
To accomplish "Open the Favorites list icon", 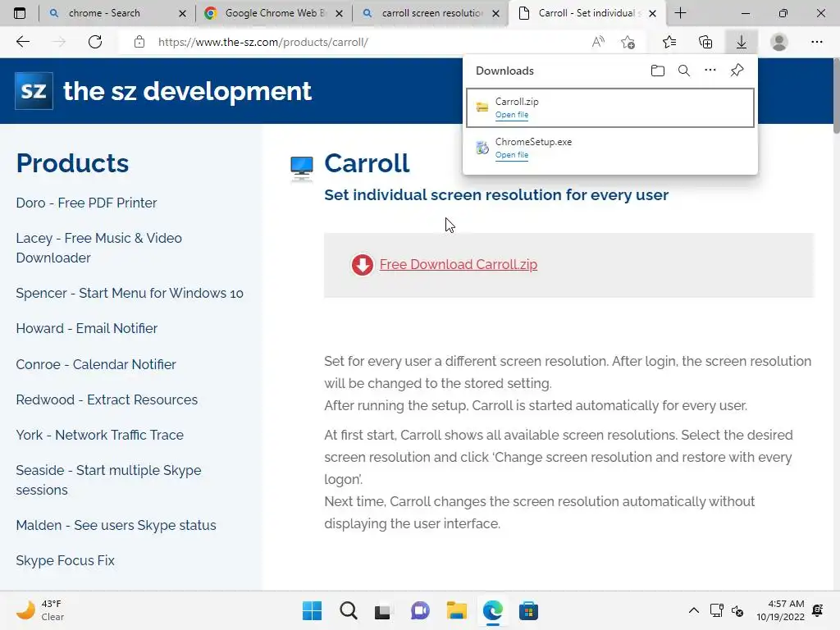I will (669, 42).
